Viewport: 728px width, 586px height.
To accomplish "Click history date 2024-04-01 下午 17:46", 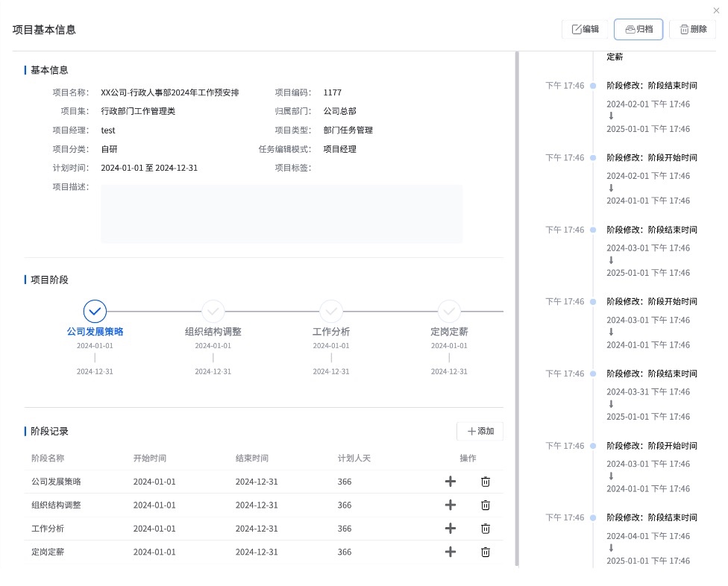I will pos(648,536).
